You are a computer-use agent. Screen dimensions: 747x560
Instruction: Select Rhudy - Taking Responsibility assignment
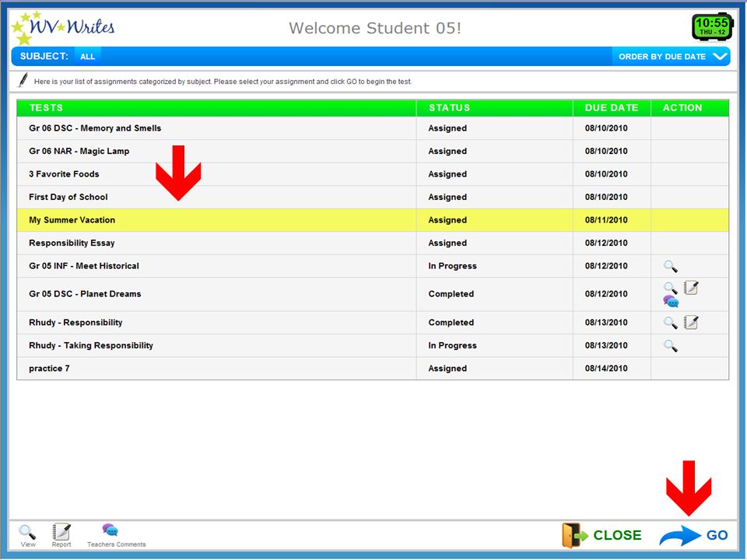point(373,345)
